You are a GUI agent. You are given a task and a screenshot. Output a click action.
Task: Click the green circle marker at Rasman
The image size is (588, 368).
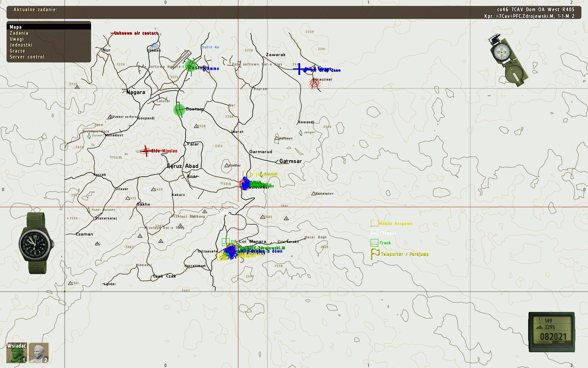pyautogui.click(x=191, y=66)
